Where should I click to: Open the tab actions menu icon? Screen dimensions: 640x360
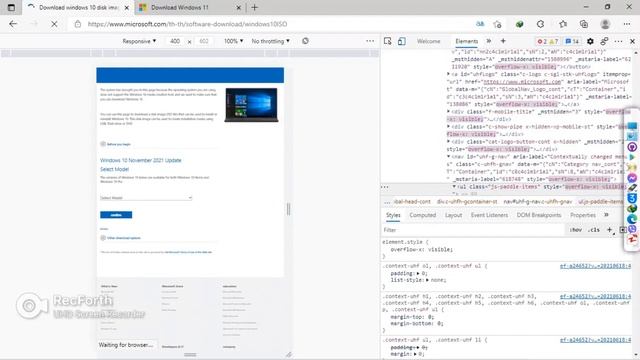11,7
